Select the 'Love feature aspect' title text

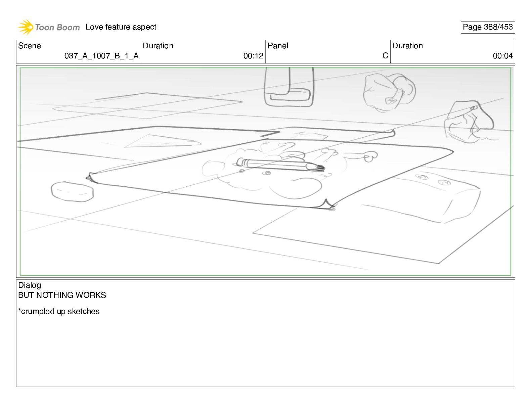coord(121,27)
